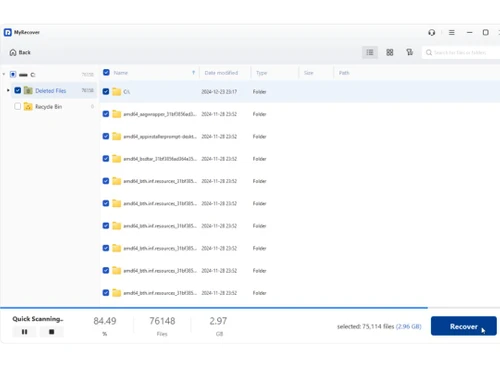Image resolution: width=500 pixels, height=375 pixels.
Task: Sort by the Name column header
Action: click(x=121, y=73)
